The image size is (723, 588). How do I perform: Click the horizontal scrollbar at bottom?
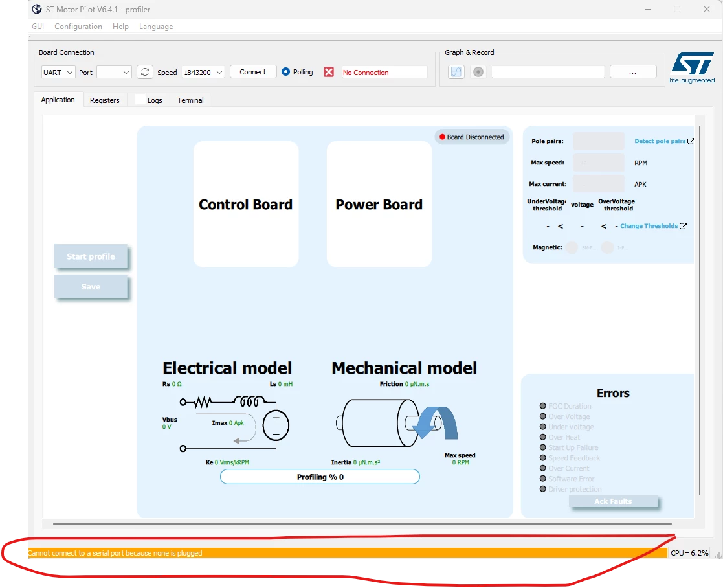(362, 524)
